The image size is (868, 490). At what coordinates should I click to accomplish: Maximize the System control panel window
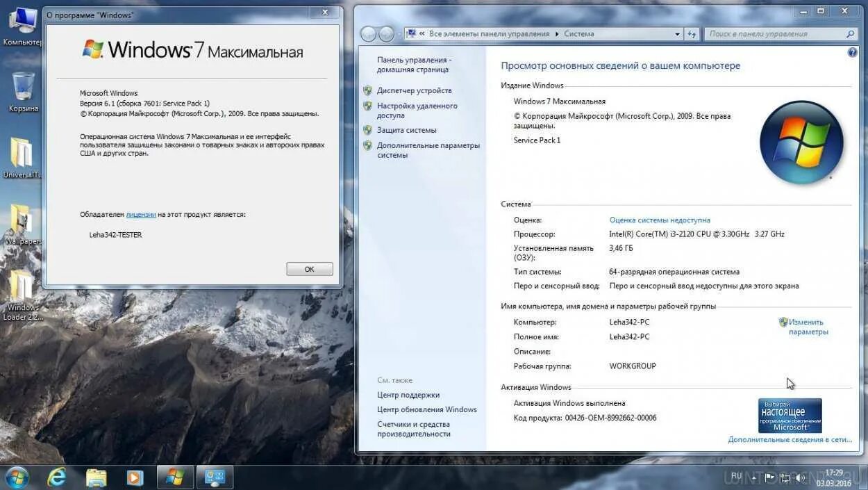tap(821, 10)
